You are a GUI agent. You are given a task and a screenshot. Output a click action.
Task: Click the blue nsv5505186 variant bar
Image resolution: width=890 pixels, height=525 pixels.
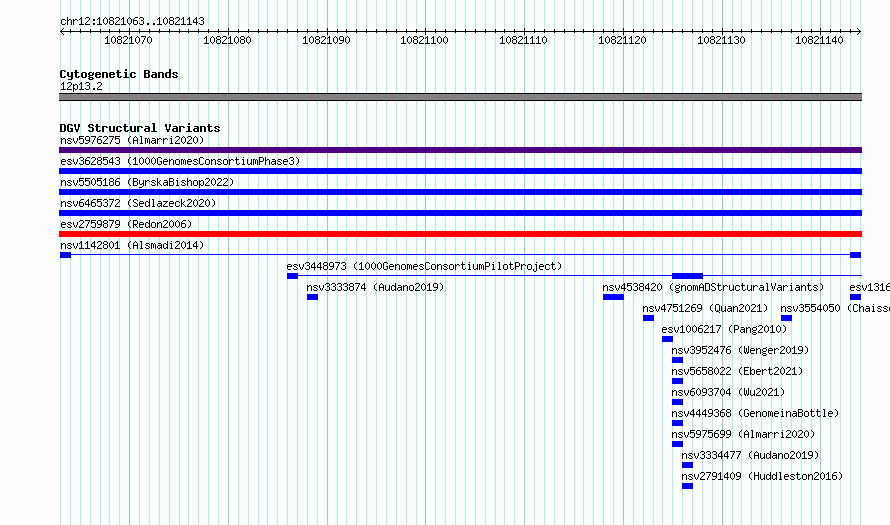tap(460, 192)
